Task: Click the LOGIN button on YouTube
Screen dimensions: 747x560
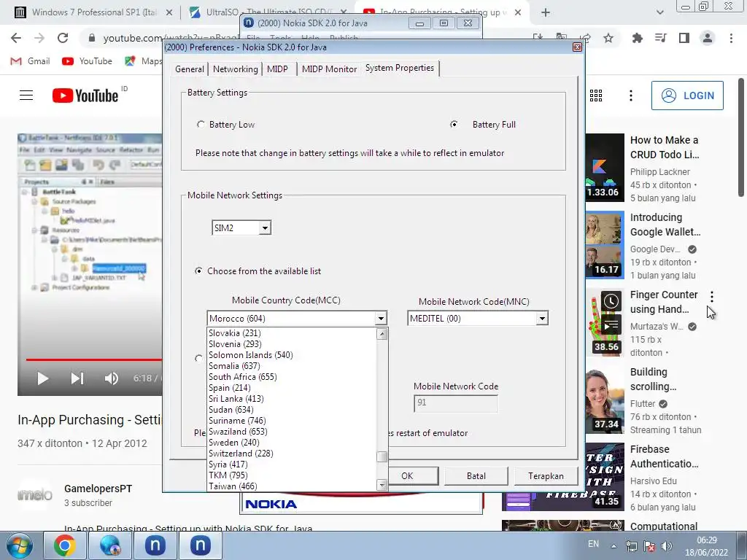Action: [687, 96]
